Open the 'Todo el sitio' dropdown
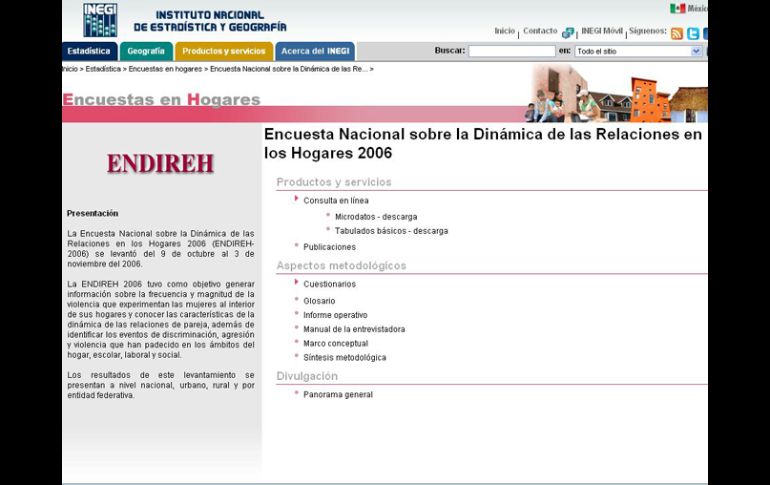The width and height of the screenshot is (770, 485). [x=639, y=51]
